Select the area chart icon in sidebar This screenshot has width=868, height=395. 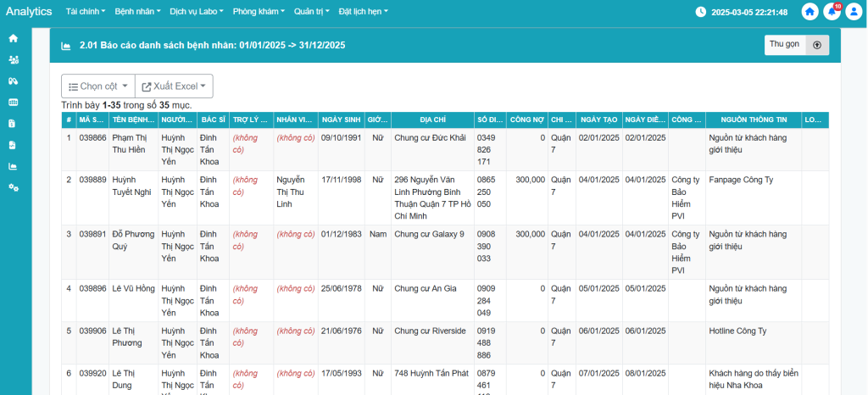tap(13, 165)
